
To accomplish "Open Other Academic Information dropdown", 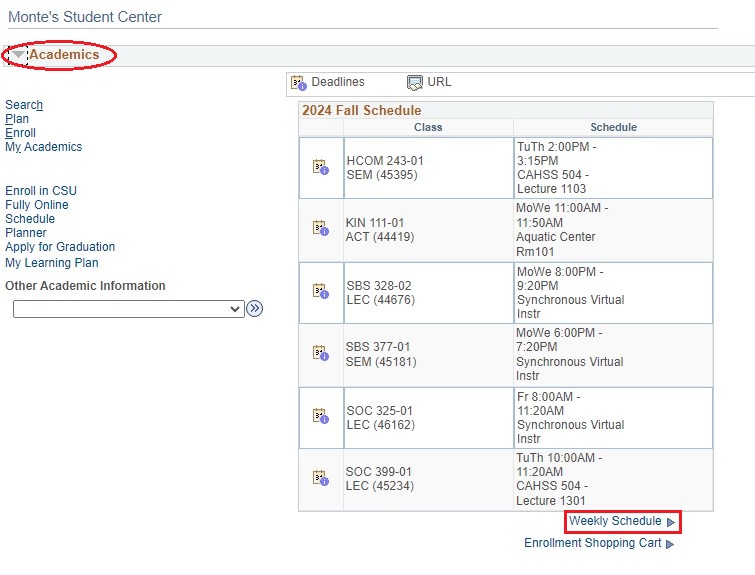I will click(x=129, y=309).
